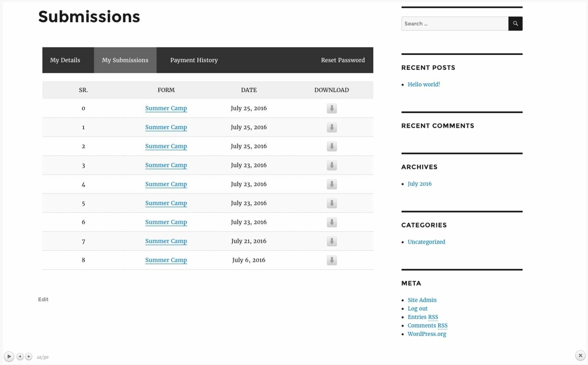588x365 pixels.
Task: Open the Uncategorized category link
Action: (x=426, y=242)
